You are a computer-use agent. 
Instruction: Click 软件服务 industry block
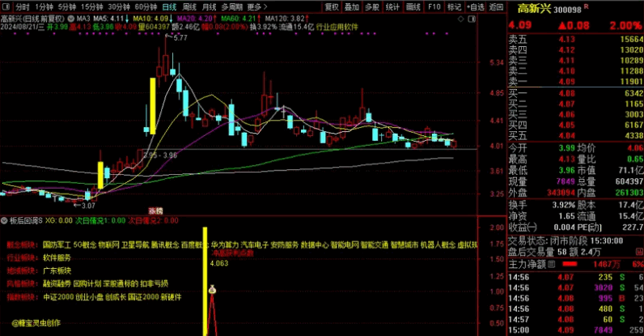[57, 257]
